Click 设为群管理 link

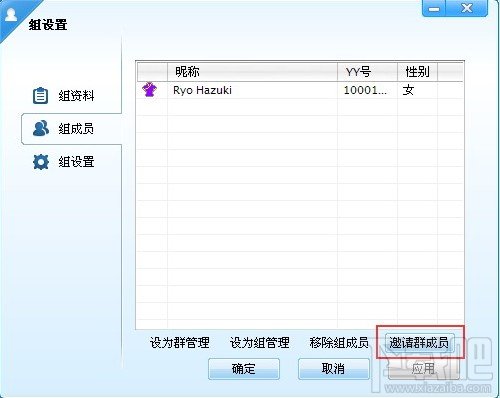click(x=180, y=343)
